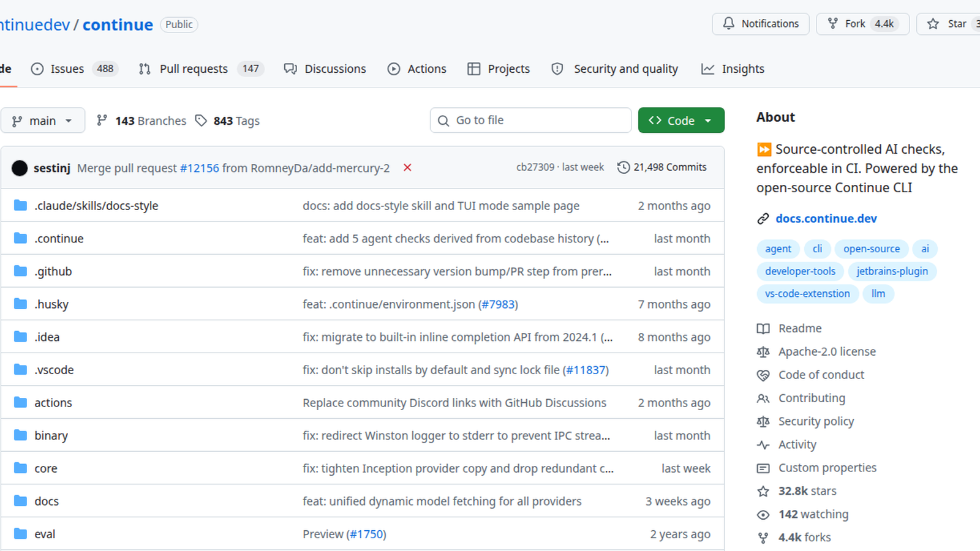Click the Custom properties icon

coord(763,468)
